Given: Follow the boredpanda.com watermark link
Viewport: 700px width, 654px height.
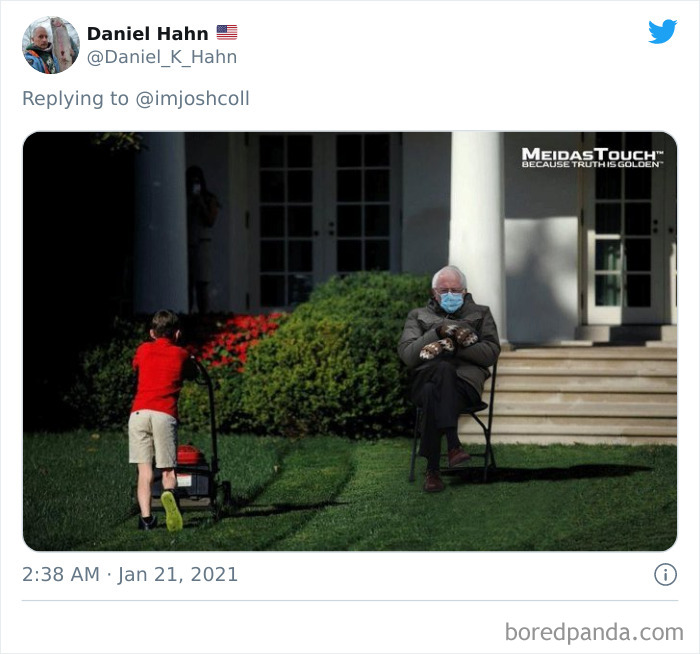Looking at the screenshot, I should click(x=594, y=632).
